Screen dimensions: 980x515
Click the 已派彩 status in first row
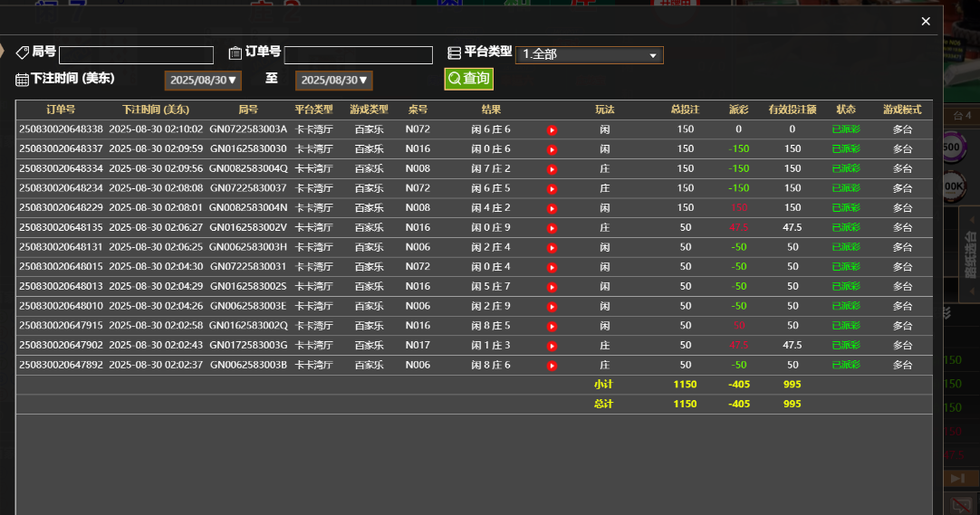[x=846, y=129]
